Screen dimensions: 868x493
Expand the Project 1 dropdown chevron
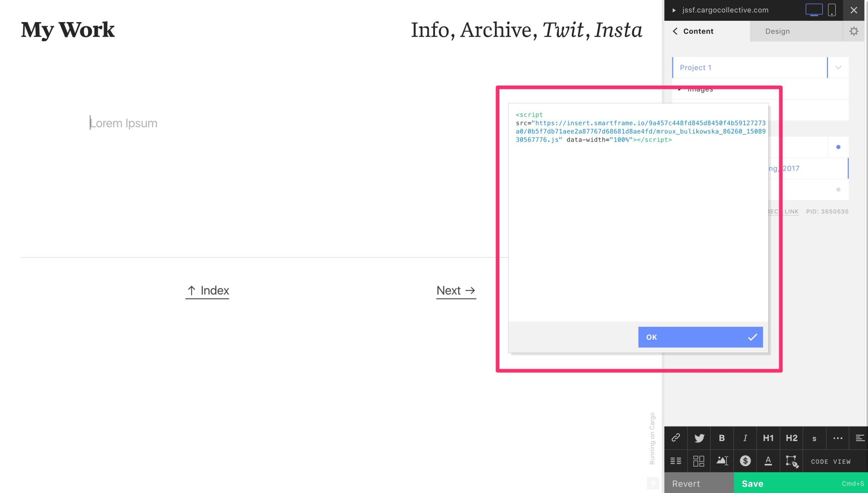point(838,67)
